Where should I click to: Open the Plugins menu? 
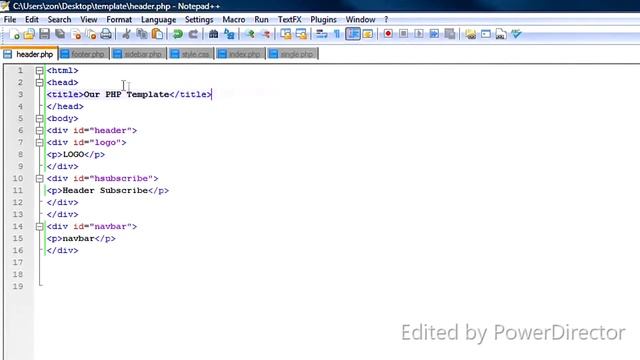click(x=323, y=20)
